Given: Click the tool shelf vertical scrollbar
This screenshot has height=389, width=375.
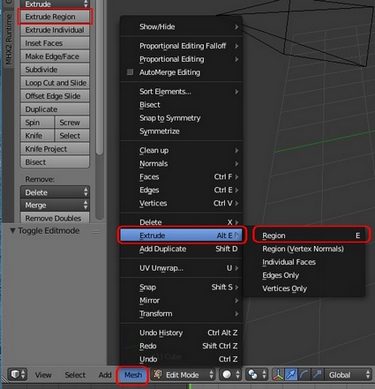Looking at the screenshot, I should pos(99,77).
